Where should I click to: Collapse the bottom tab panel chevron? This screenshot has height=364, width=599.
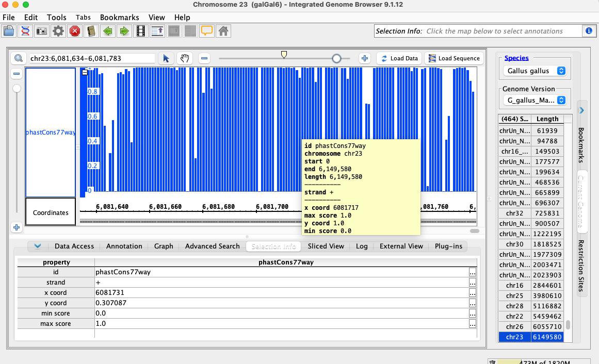37,246
